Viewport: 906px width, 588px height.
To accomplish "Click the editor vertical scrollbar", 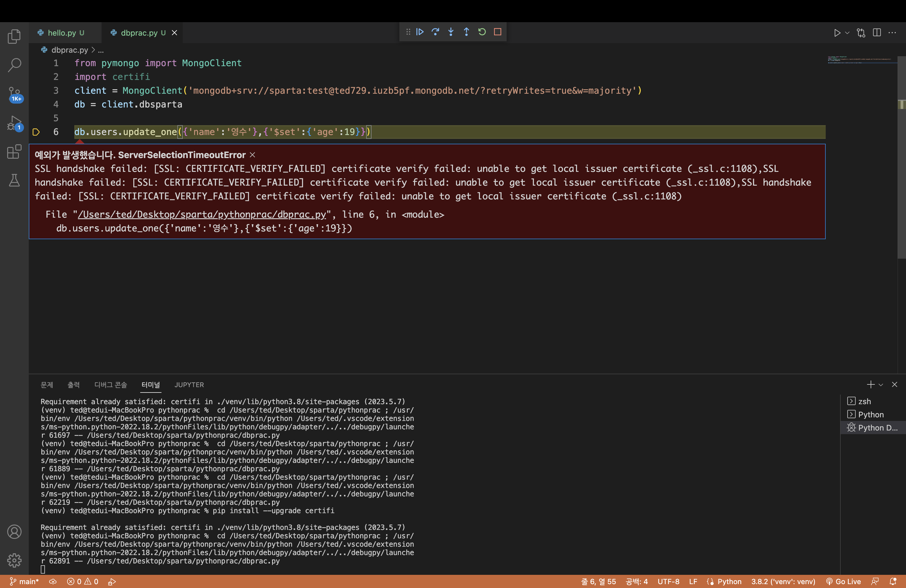I will [x=902, y=157].
